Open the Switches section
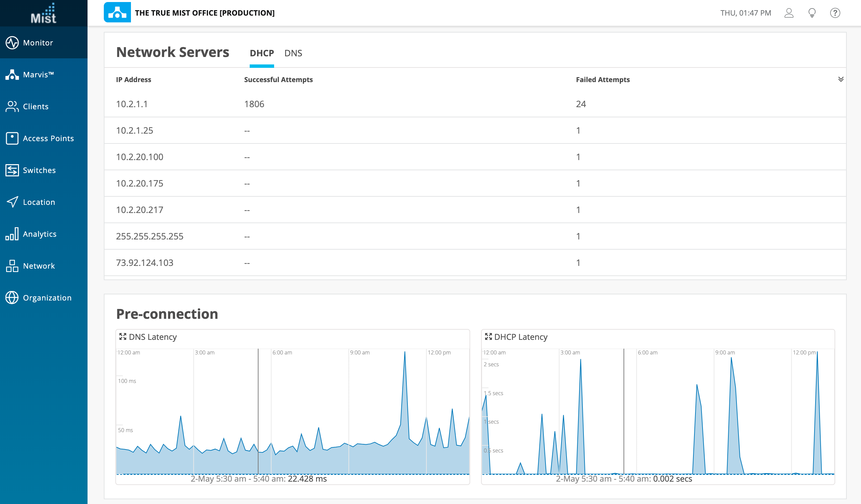 point(39,170)
